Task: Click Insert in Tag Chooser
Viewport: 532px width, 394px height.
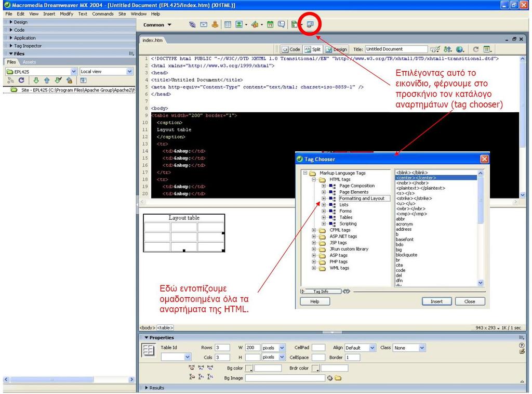Action: pos(436,301)
